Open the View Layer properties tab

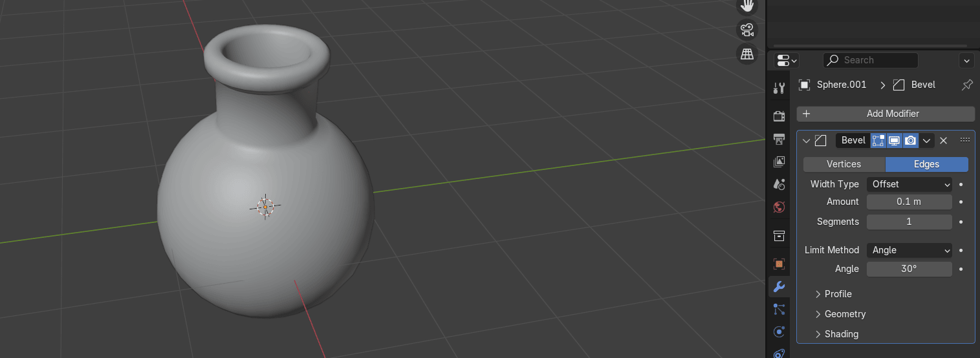click(779, 162)
